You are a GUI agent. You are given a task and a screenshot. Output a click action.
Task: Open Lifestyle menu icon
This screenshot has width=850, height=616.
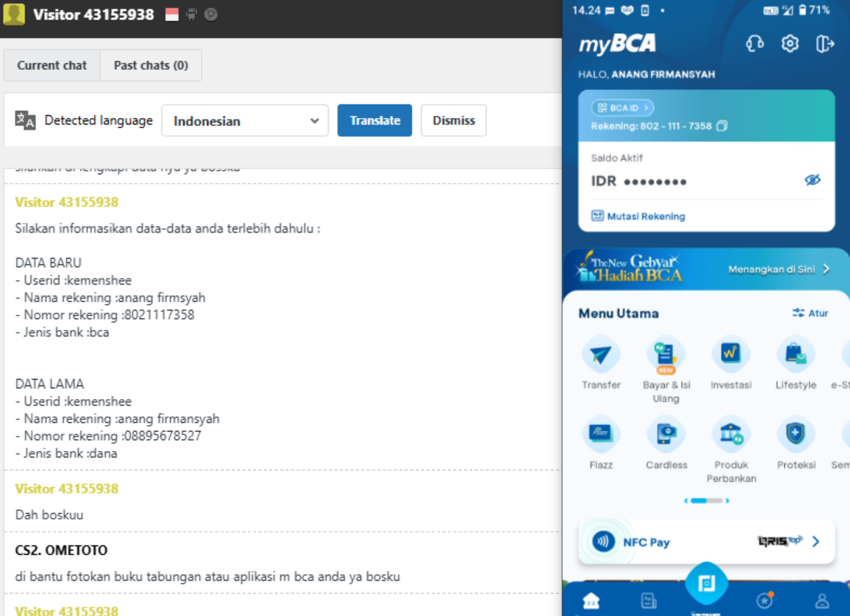pos(796,354)
